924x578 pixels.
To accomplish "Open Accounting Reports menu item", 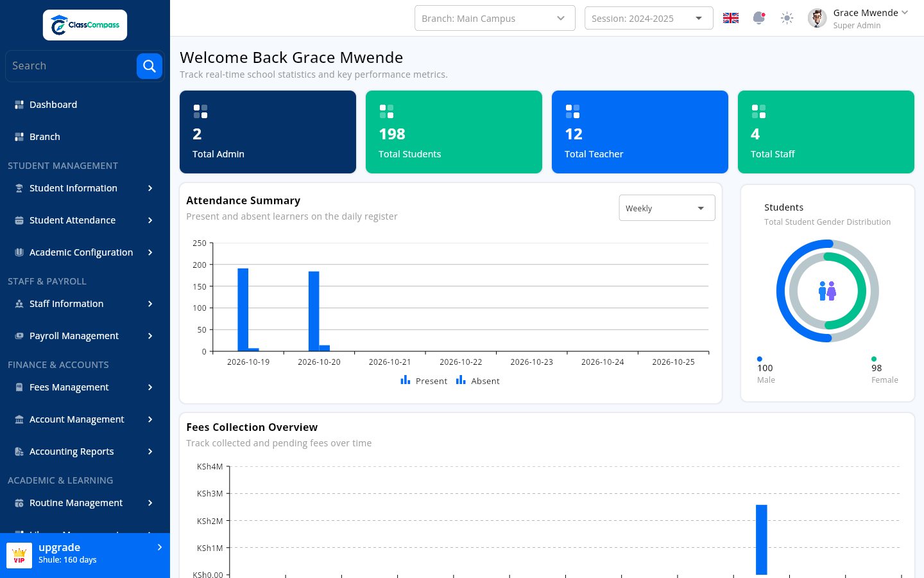I will tap(85, 451).
